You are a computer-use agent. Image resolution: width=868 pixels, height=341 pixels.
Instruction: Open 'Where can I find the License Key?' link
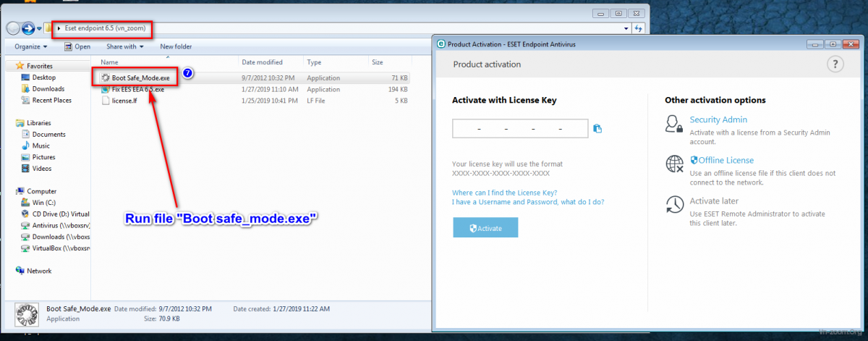tap(504, 193)
